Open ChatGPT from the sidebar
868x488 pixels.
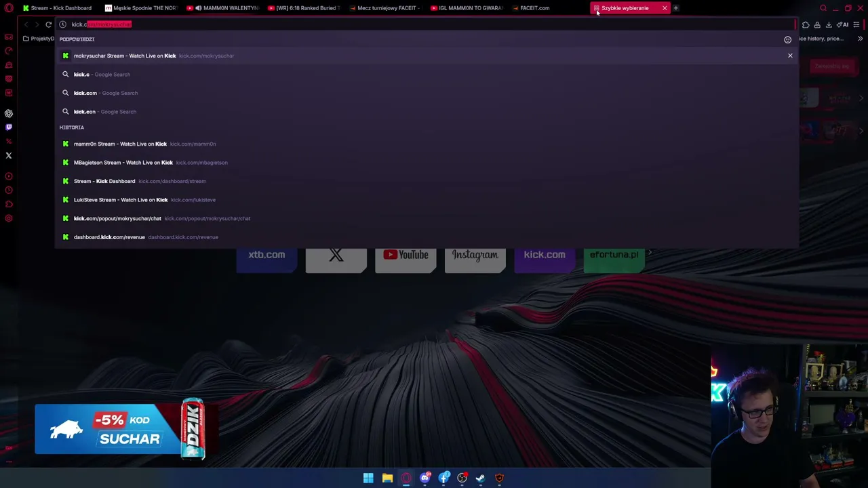click(x=9, y=113)
